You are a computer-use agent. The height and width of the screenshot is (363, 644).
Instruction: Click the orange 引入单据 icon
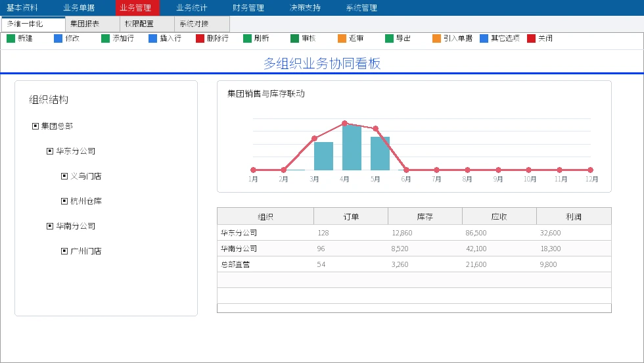pyautogui.click(x=436, y=39)
